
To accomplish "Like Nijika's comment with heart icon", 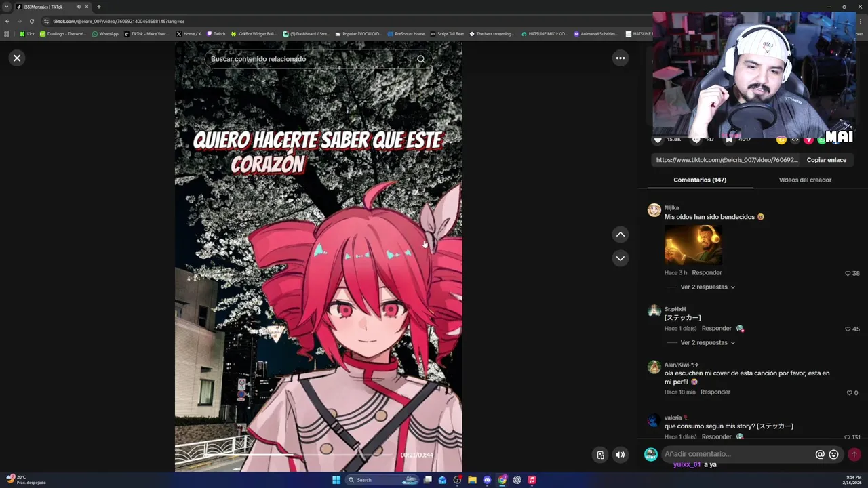I will pyautogui.click(x=848, y=274).
